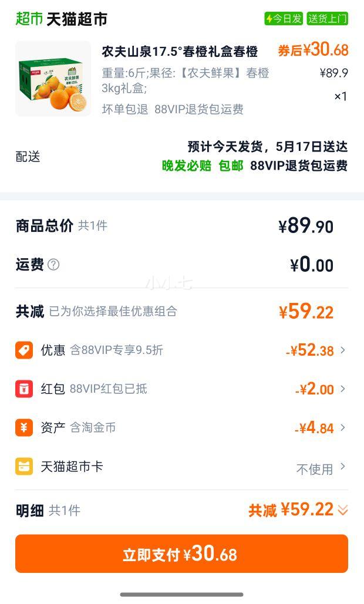Screen dimensions: 364x604
Task: Tap the red envelope 红包 icon
Action: 24,389
